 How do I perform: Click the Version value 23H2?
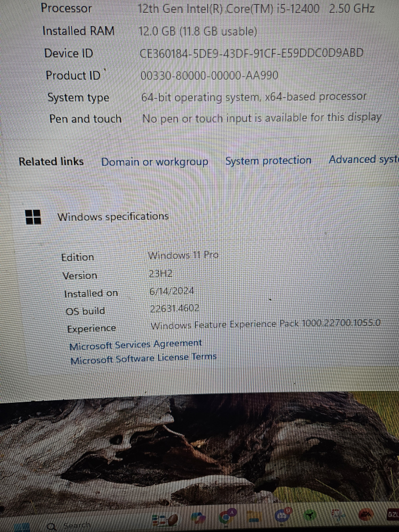pyautogui.click(x=161, y=273)
